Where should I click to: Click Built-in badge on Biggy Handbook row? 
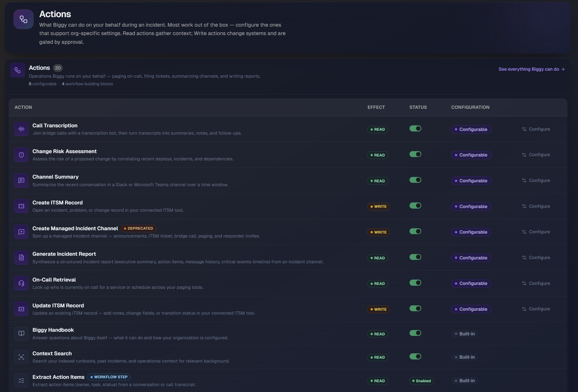point(465,334)
